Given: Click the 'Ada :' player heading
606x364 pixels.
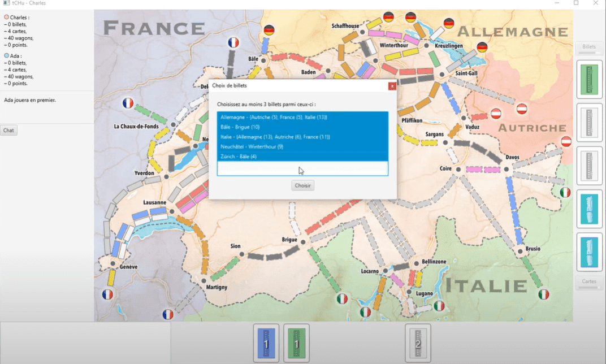Looking at the screenshot, I should pyautogui.click(x=16, y=55).
